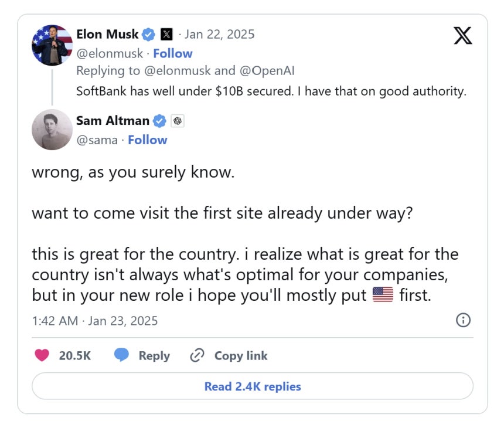Click Sam Altman's blue verified badge
504x421 pixels.
point(159,121)
